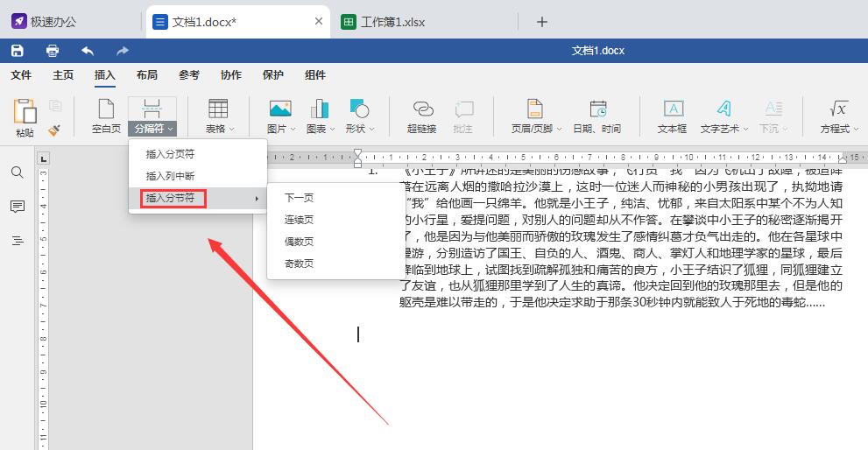Click the Save icon in title bar
This screenshot has height=450, width=868.
pos(18,51)
